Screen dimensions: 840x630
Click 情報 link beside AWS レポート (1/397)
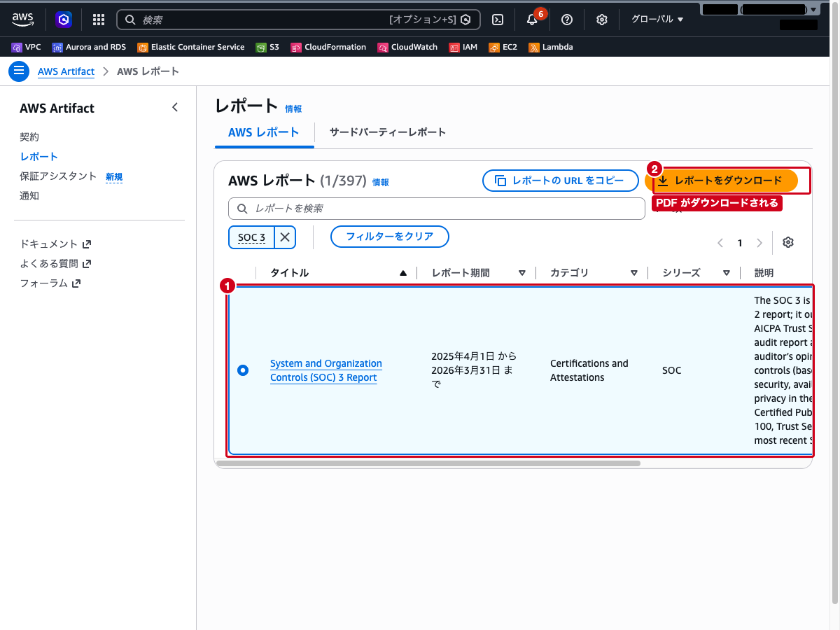coord(381,182)
